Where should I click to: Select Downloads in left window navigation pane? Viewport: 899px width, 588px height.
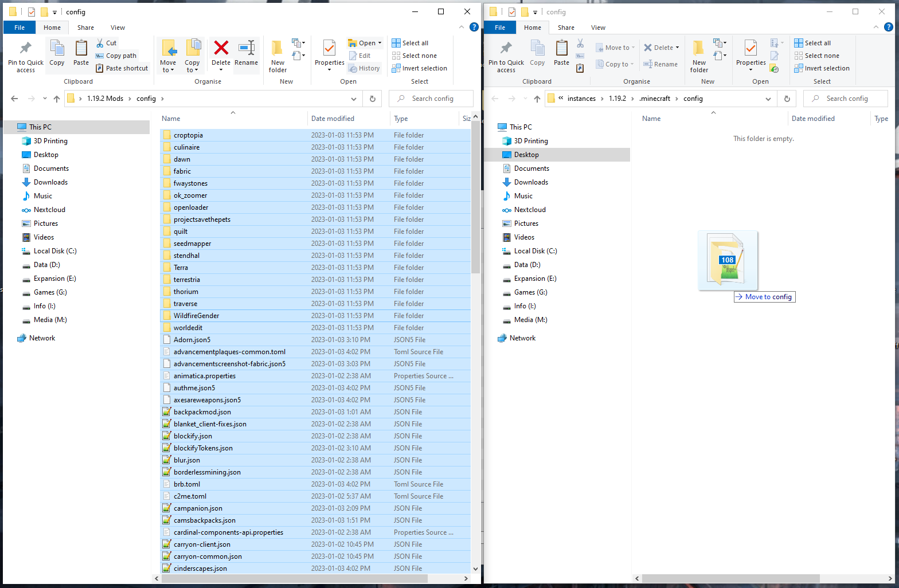[x=50, y=182]
